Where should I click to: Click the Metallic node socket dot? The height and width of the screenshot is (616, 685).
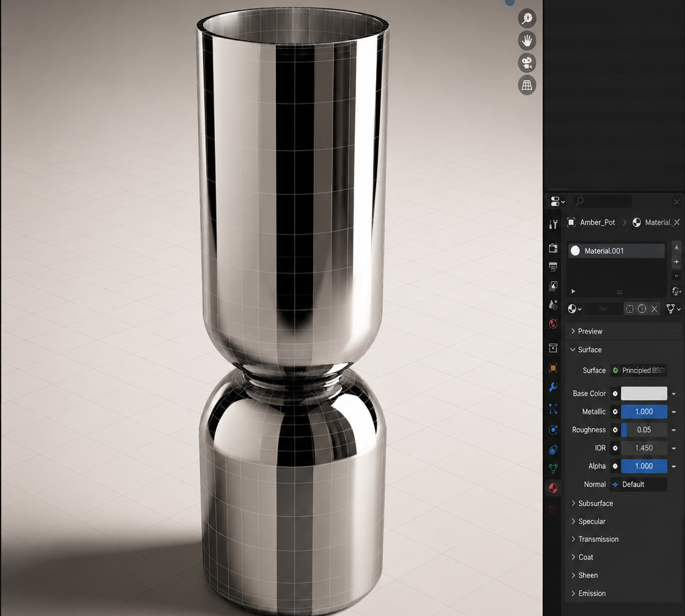pyautogui.click(x=615, y=411)
